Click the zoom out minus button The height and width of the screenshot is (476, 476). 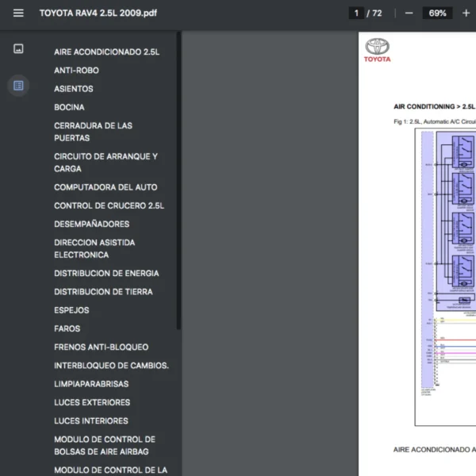click(x=409, y=13)
